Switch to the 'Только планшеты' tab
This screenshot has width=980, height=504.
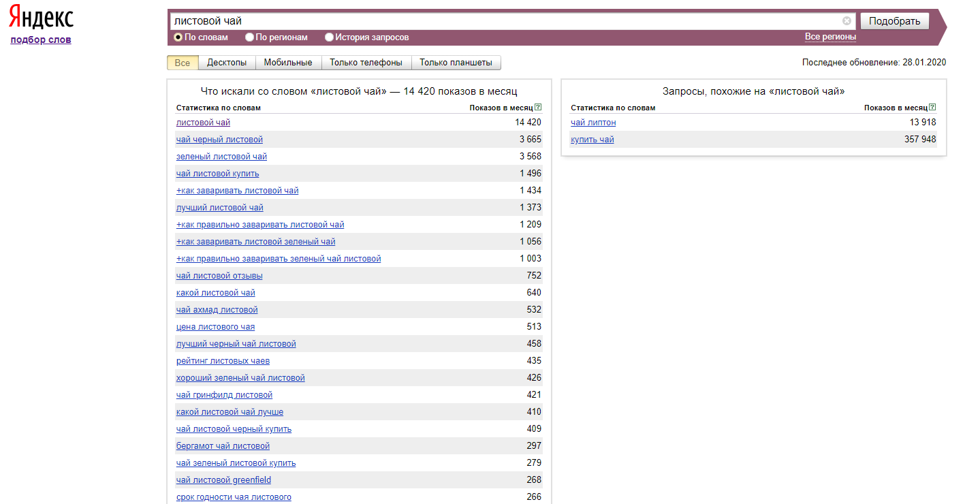click(456, 63)
